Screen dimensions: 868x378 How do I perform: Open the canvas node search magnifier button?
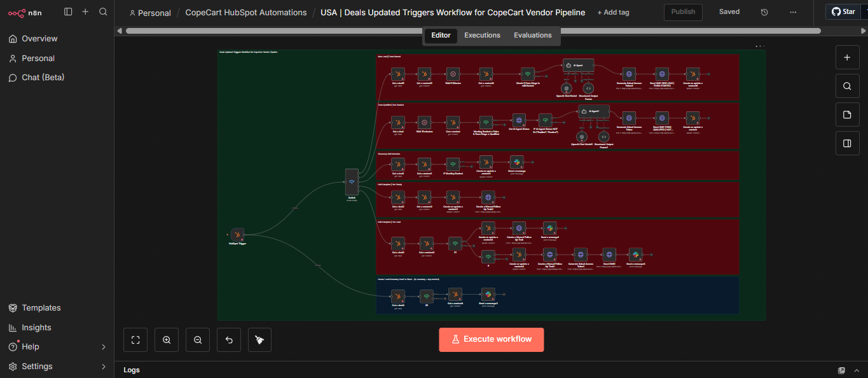[x=846, y=86]
